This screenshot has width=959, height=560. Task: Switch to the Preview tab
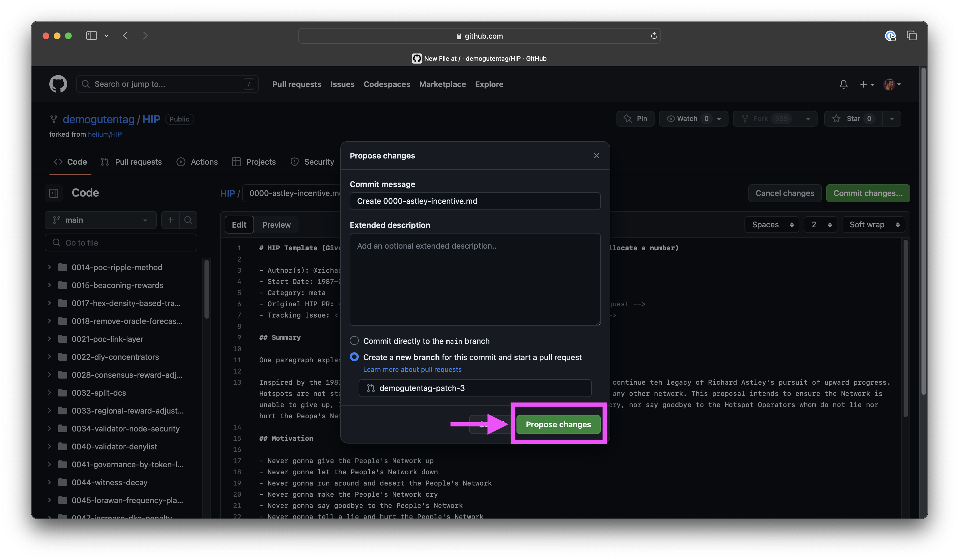click(x=276, y=225)
